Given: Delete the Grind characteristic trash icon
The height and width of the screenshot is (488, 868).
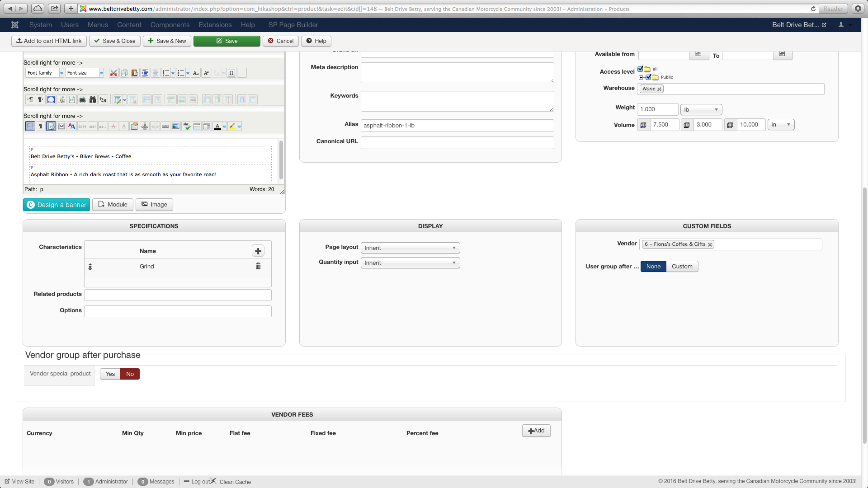Looking at the screenshot, I should tap(258, 266).
